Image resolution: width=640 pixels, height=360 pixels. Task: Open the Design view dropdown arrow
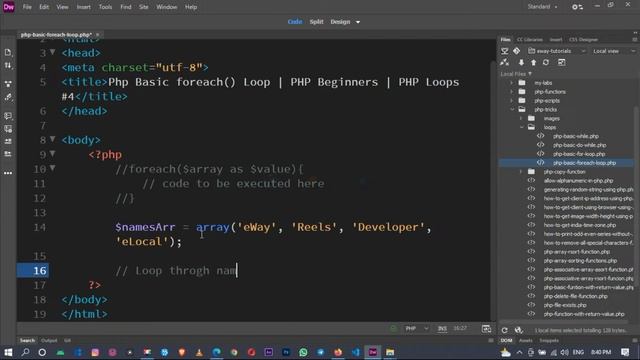tap(358, 22)
